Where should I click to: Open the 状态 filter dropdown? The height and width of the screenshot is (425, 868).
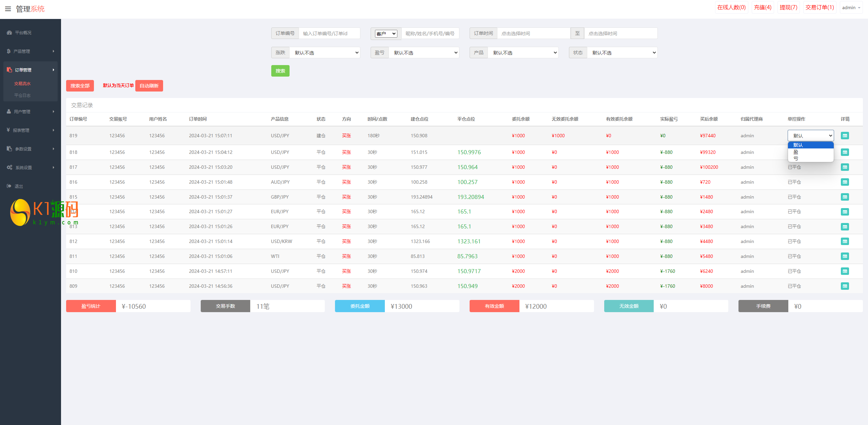click(x=622, y=53)
